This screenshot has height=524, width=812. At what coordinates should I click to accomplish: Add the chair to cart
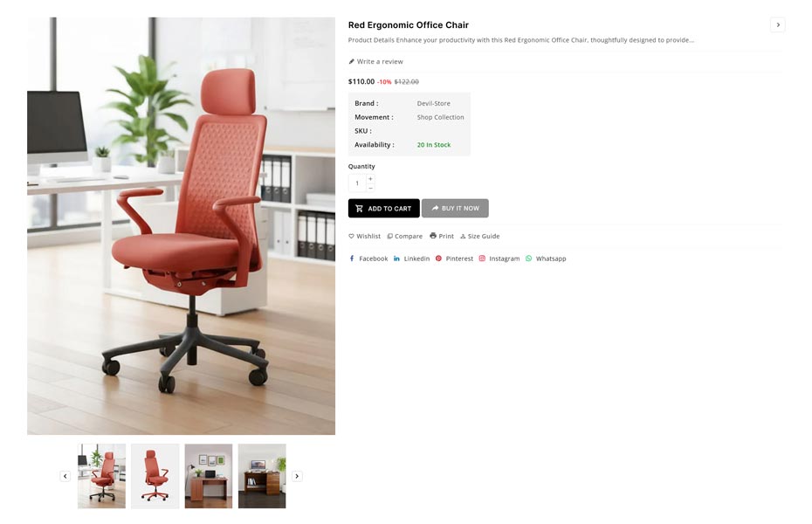tap(383, 208)
